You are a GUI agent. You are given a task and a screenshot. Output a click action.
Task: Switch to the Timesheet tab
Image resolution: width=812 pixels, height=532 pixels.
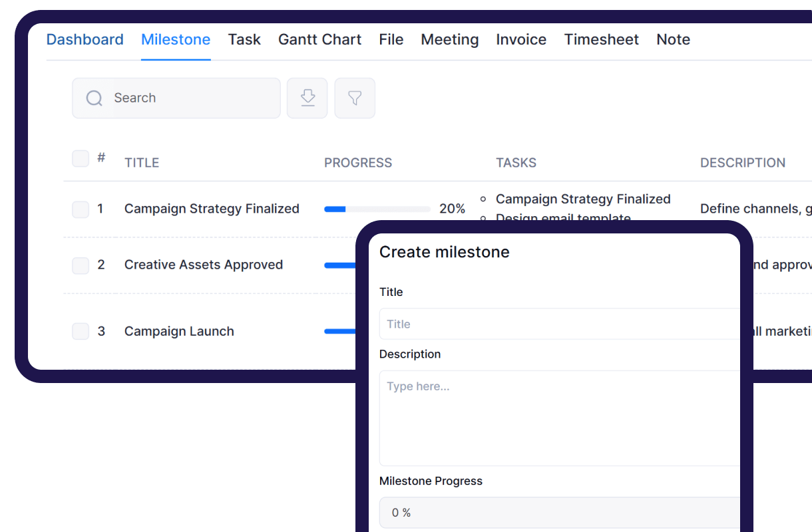click(601, 40)
